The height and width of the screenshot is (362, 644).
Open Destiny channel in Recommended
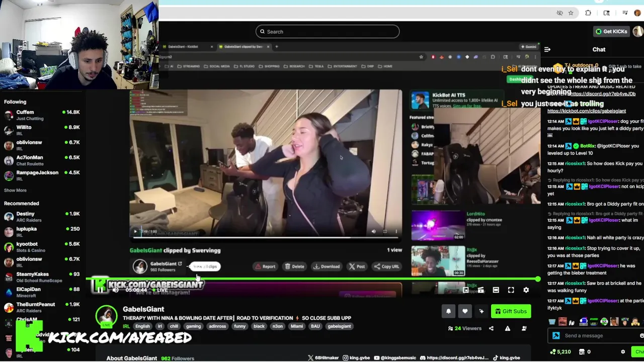pos(42,217)
